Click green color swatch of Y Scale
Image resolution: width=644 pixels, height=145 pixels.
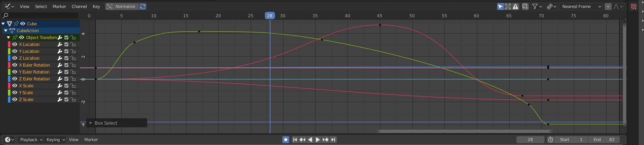coord(9,93)
